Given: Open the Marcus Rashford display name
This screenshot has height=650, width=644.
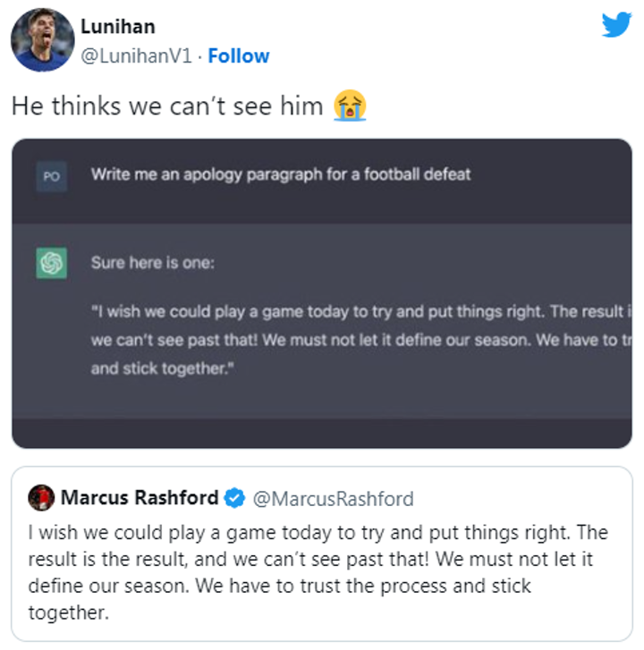Looking at the screenshot, I should 140,497.
